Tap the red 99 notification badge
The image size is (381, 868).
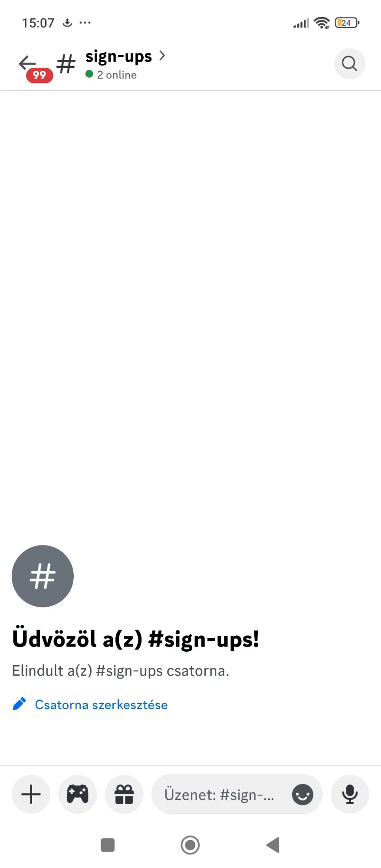click(39, 75)
